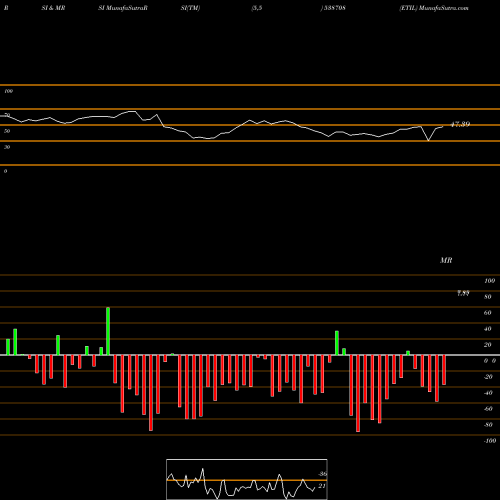Select the tallest green bar in MR histogram

(x=108, y=331)
